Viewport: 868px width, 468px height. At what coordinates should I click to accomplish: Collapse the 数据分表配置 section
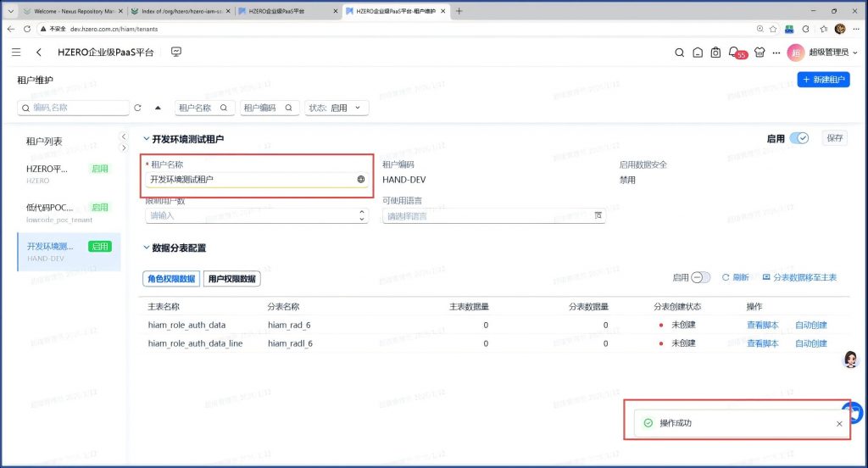146,248
